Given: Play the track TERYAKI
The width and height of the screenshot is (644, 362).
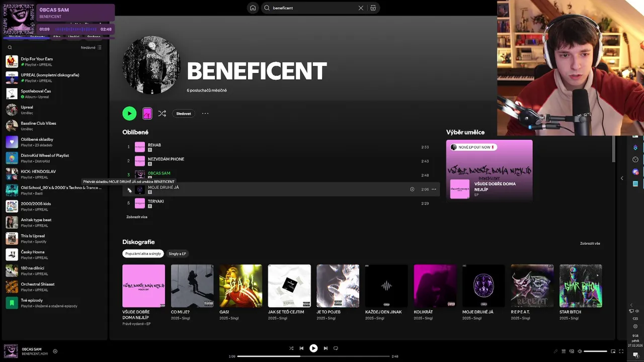Looking at the screenshot, I should [x=282, y=204].
